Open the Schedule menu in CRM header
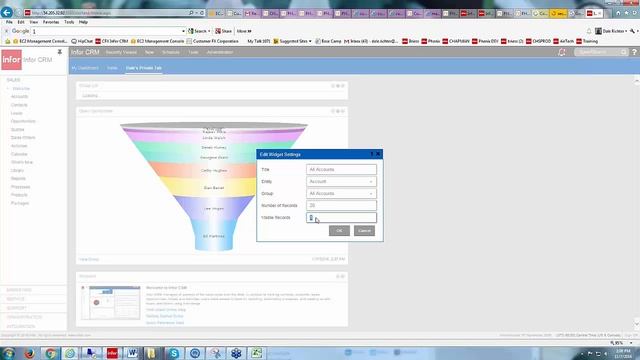Screen dimensions: 640x360 coord(171,52)
